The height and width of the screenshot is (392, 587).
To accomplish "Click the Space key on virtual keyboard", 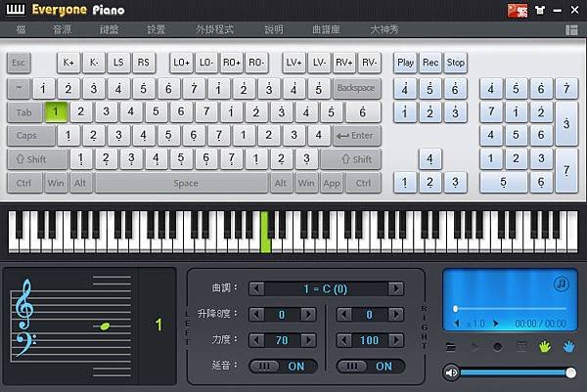I will pos(183,183).
